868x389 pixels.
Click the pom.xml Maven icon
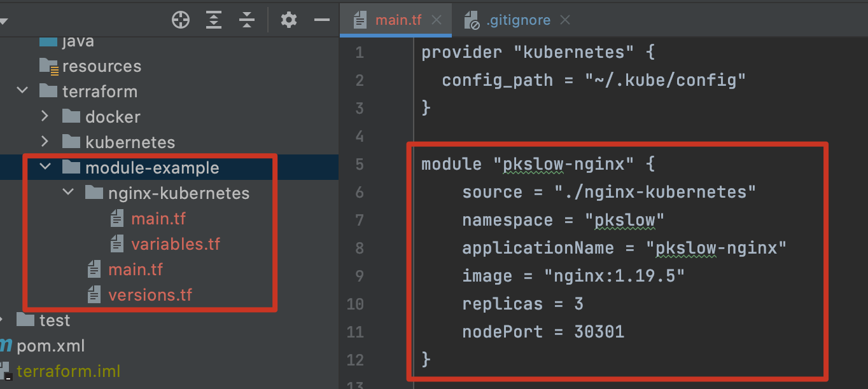[x=6, y=346]
